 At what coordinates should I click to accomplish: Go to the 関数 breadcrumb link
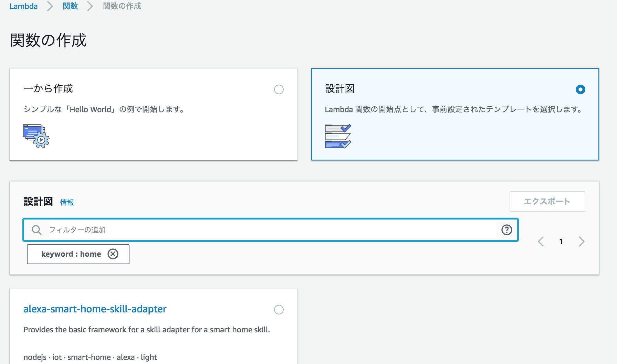70,6
